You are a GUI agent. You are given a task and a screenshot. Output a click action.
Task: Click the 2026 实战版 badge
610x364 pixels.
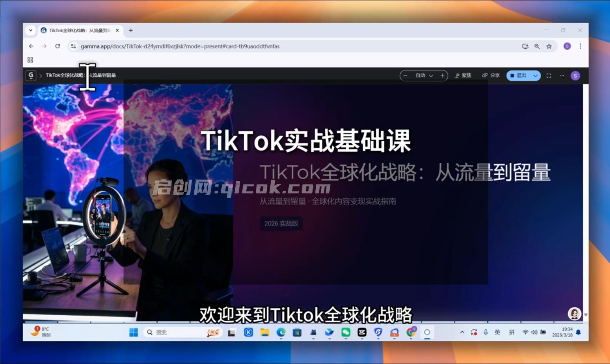(x=281, y=223)
